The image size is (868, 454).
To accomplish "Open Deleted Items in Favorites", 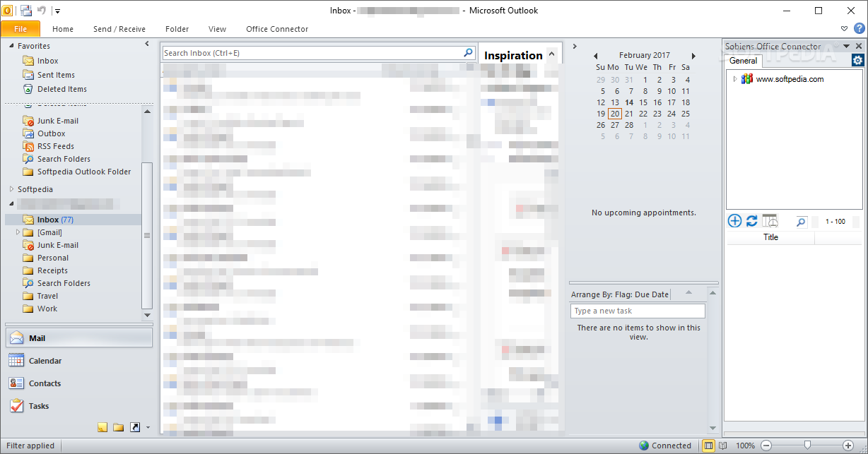I will pyautogui.click(x=62, y=89).
